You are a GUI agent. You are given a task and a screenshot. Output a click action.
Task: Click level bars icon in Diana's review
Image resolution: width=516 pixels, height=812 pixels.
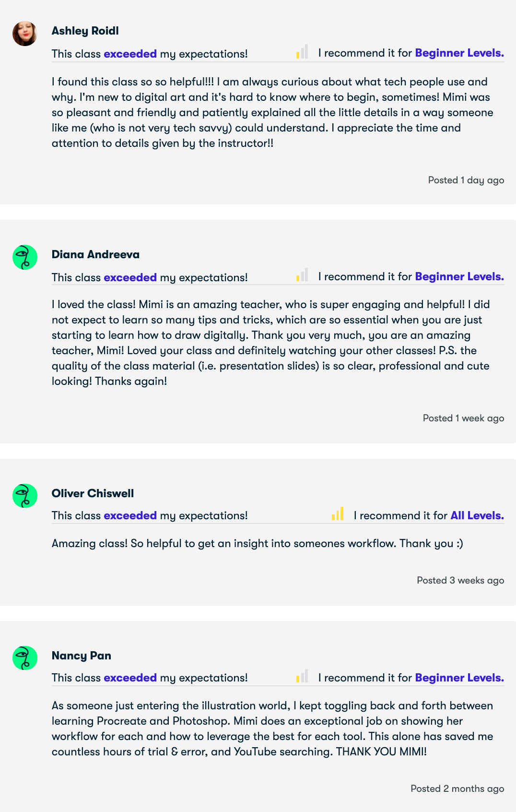[302, 275]
